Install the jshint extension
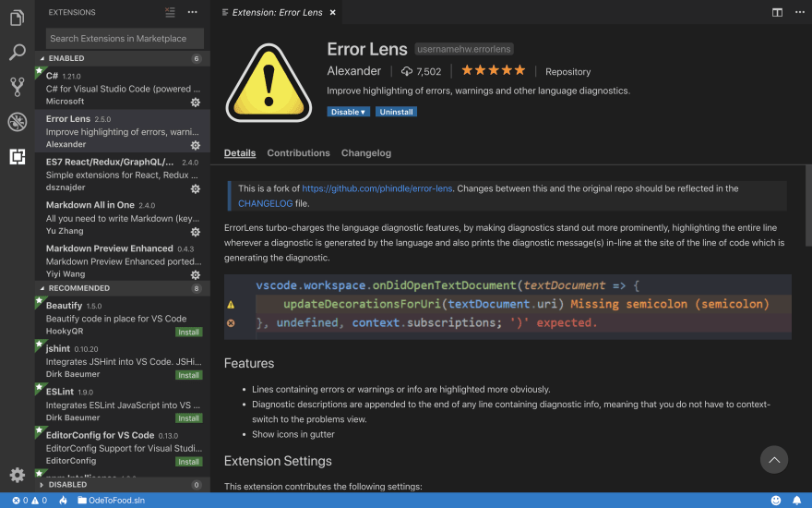Viewport: 812px width, 508px height. 188,375
